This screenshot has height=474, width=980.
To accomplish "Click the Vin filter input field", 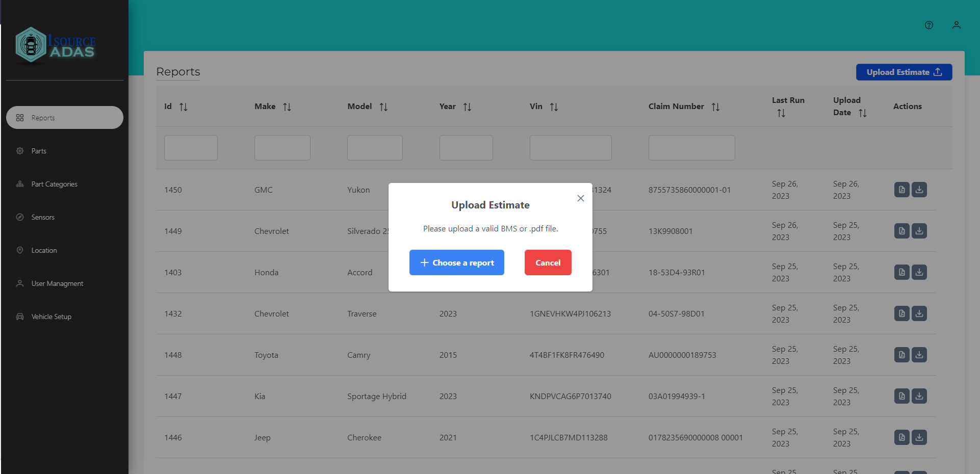I will pos(571,148).
